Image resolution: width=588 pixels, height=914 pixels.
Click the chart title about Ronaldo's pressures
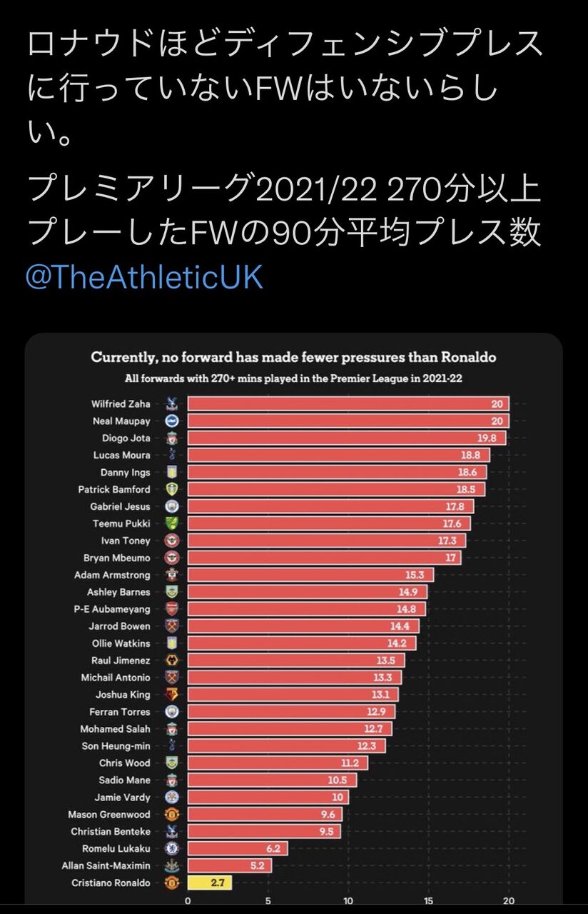[x=293, y=357]
